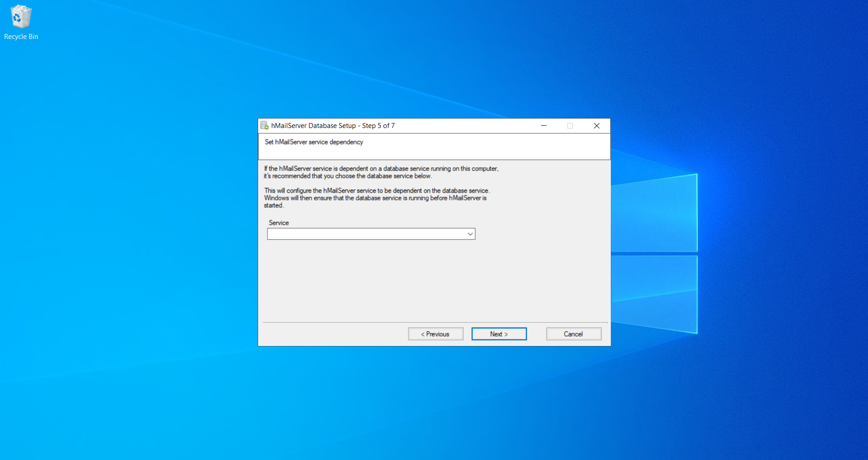Close the hMailServer Database Setup window

pyautogui.click(x=597, y=126)
